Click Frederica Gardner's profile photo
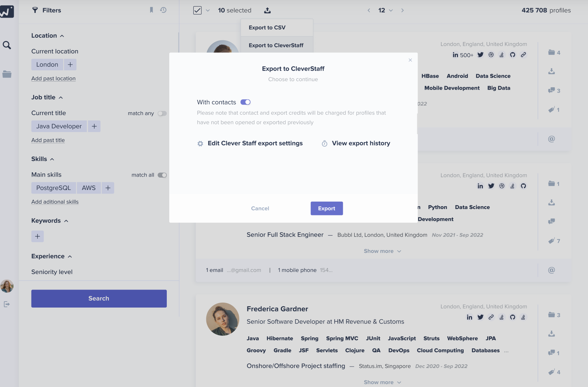 pos(223,319)
